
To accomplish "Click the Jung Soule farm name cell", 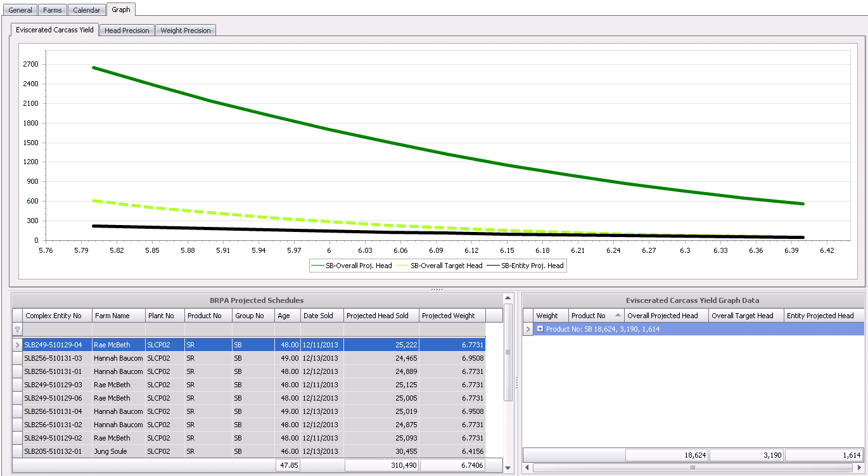I will 118,451.
